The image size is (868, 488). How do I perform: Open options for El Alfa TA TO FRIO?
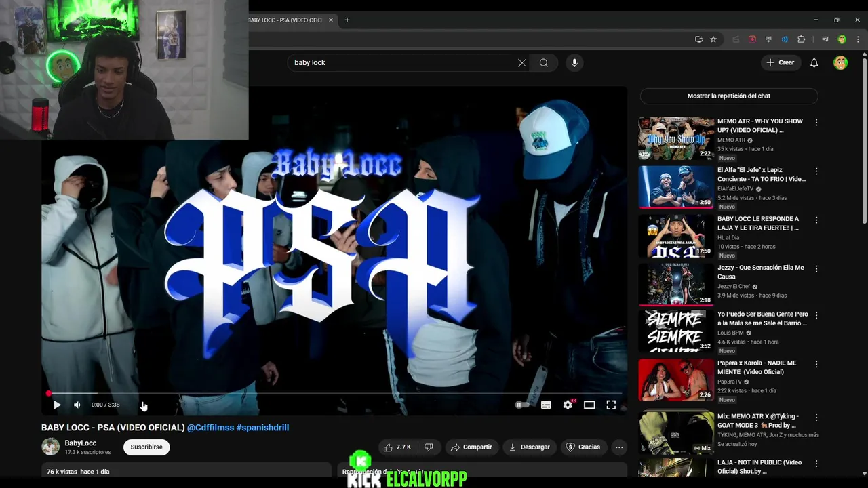tap(816, 171)
